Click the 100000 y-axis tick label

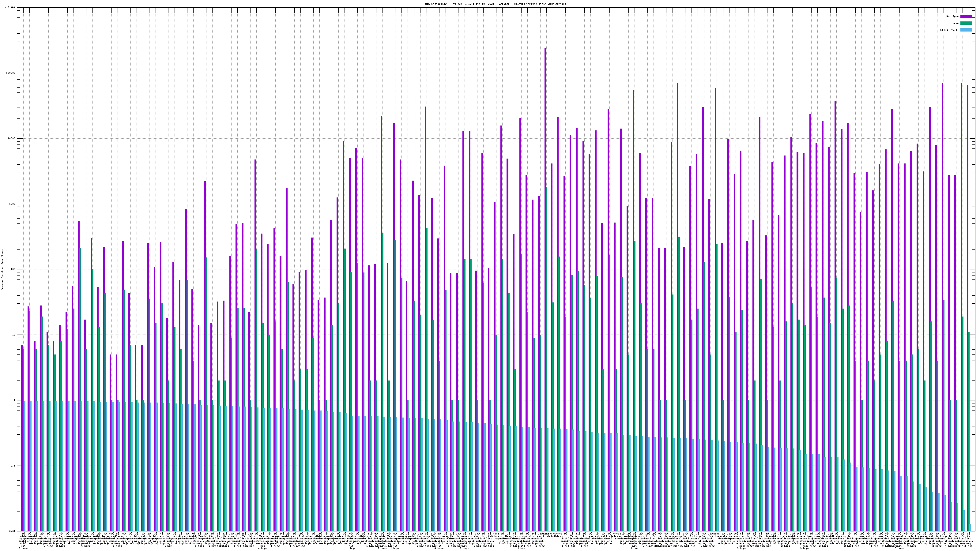(x=11, y=73)
